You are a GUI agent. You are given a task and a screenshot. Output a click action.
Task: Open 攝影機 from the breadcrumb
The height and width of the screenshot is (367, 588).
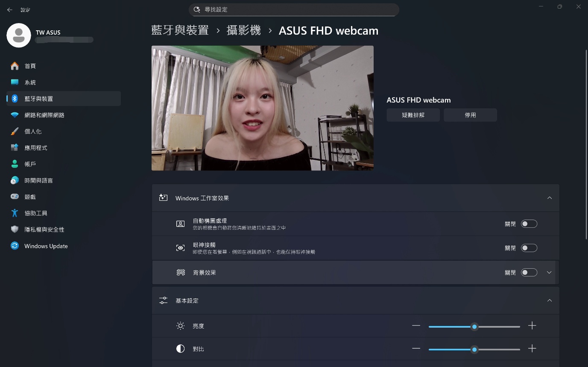[x=244, y=30]
